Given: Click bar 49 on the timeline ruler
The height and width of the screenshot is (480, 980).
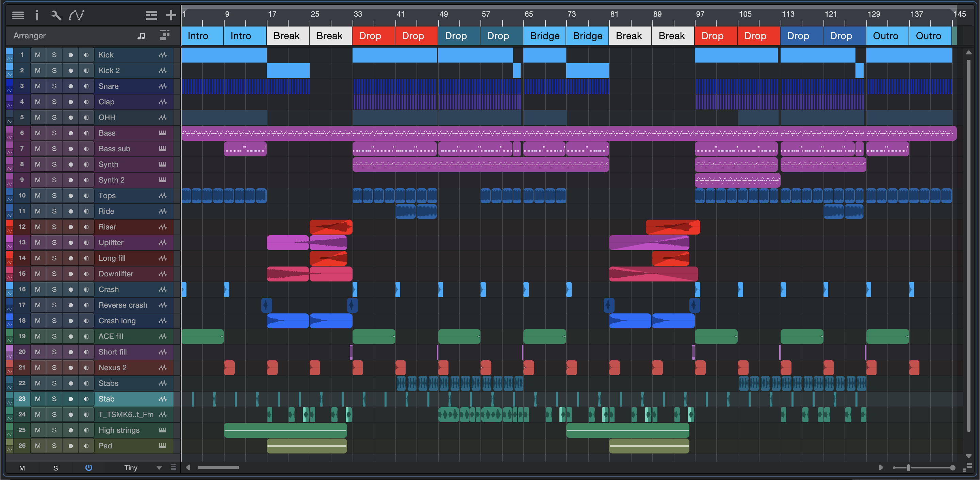Looking at the screenshot, I should pyautogui.click(x=443, y=14).
